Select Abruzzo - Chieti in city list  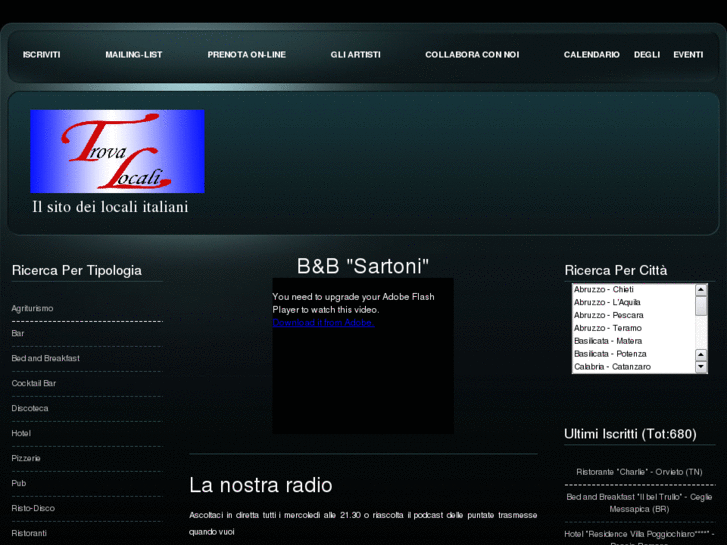(633, 289)
